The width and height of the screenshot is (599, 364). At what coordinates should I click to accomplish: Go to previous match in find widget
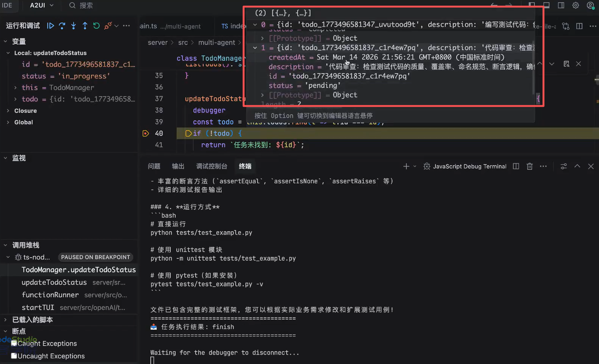point(540,64)
